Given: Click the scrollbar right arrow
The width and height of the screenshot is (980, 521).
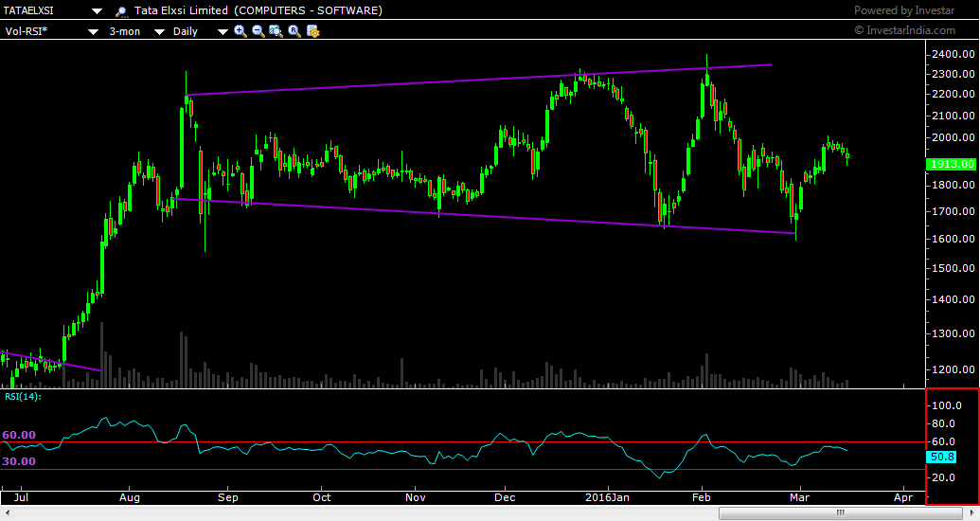Looking at the screenshot, I should (971, 512).
